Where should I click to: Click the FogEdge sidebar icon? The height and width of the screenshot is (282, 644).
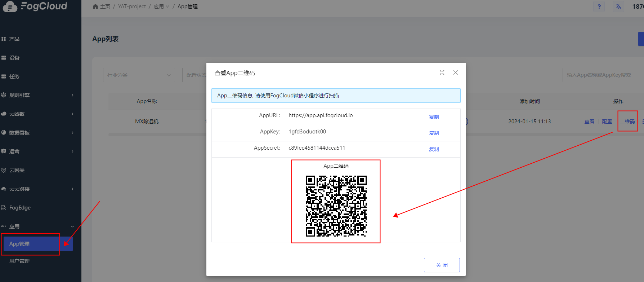[4, 208]
